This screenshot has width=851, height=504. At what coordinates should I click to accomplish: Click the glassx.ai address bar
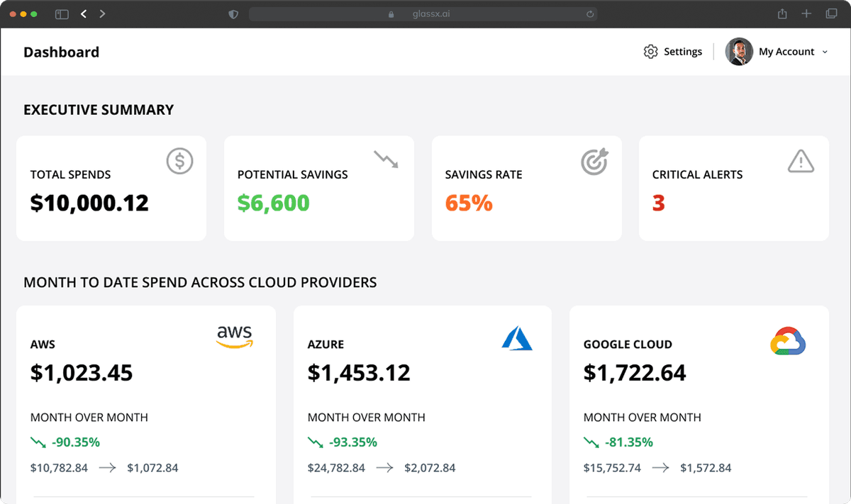coord(422,14)
